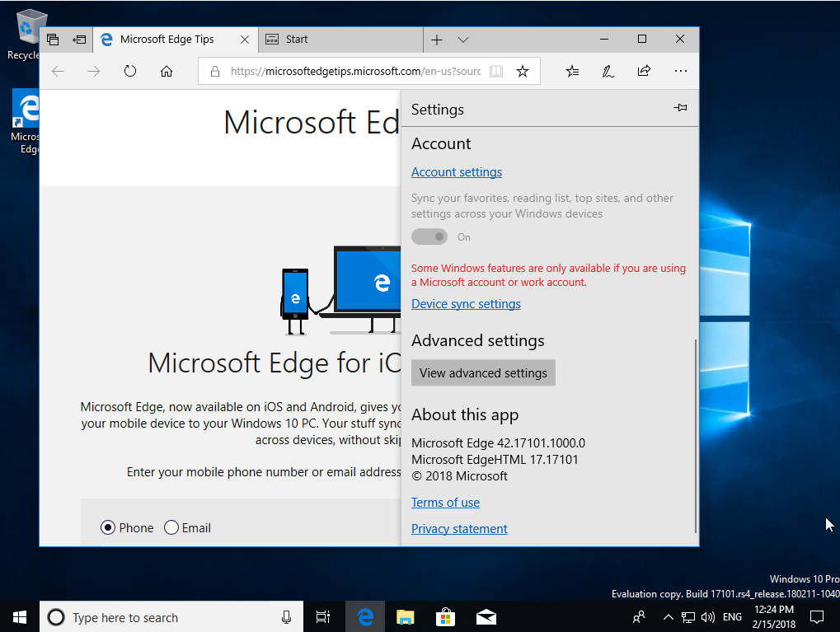Open People icon in system tray
This screenshot has height=632, width=840.
pos(639,617)
